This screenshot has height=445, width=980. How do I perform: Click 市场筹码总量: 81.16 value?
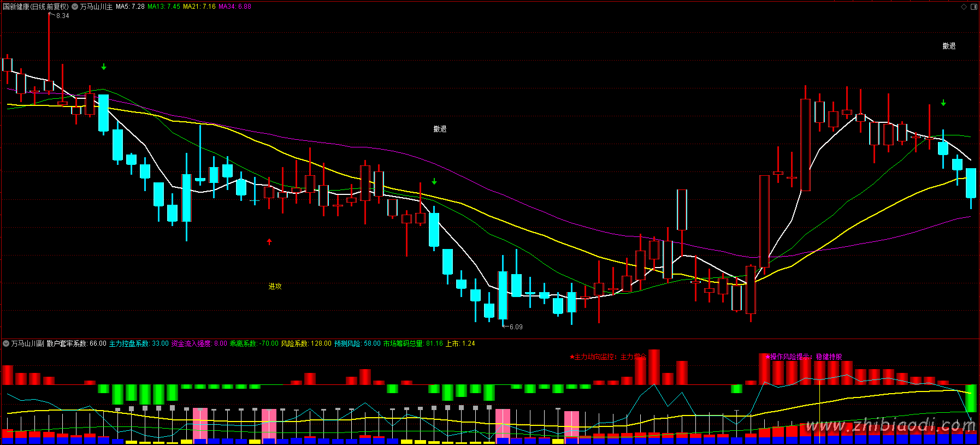(x=413, y=343)
